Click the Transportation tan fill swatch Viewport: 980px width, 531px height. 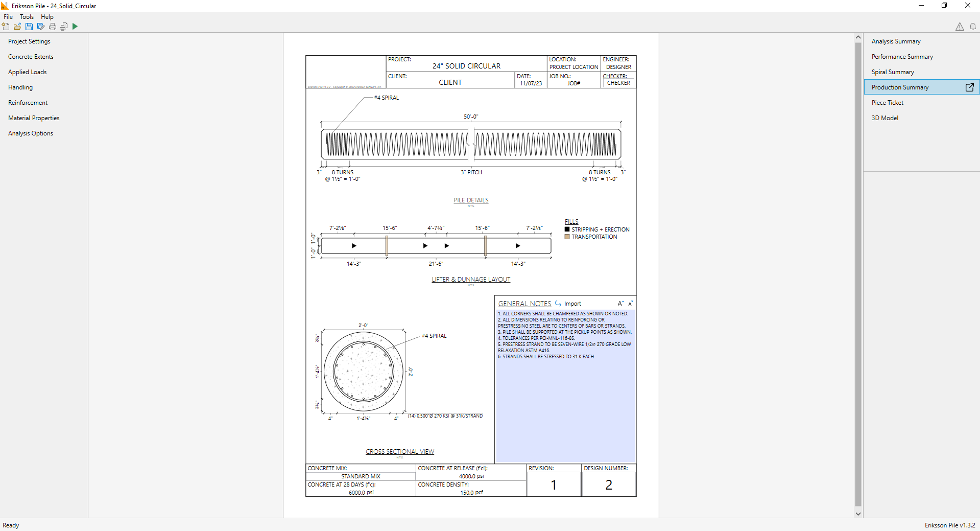(567, 237)
